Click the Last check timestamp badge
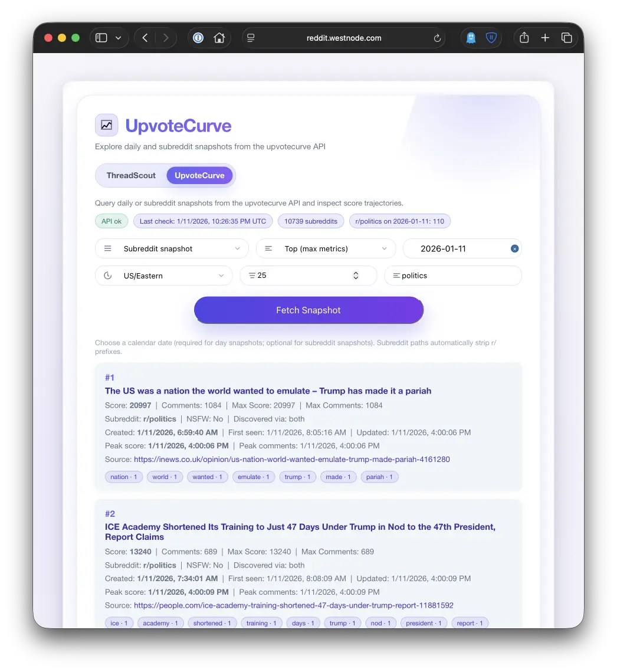The width and height of the screenshot is (617, 672). (203, 221)
